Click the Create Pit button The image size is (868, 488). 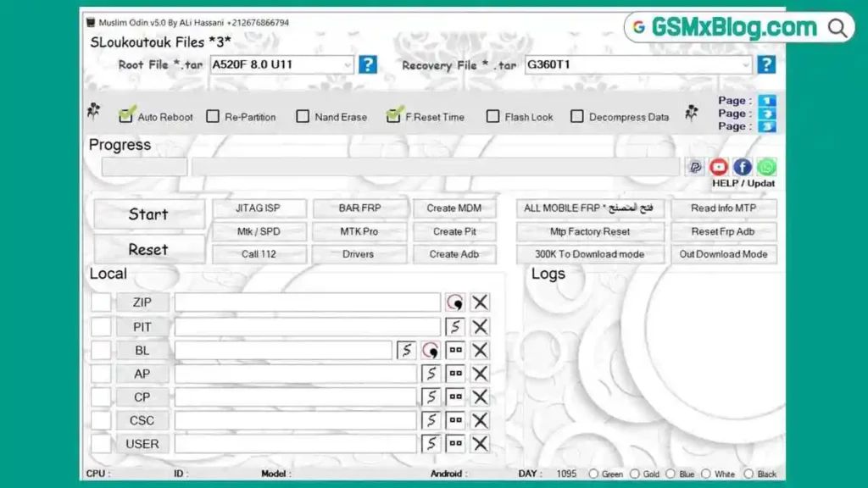point(454,231)
